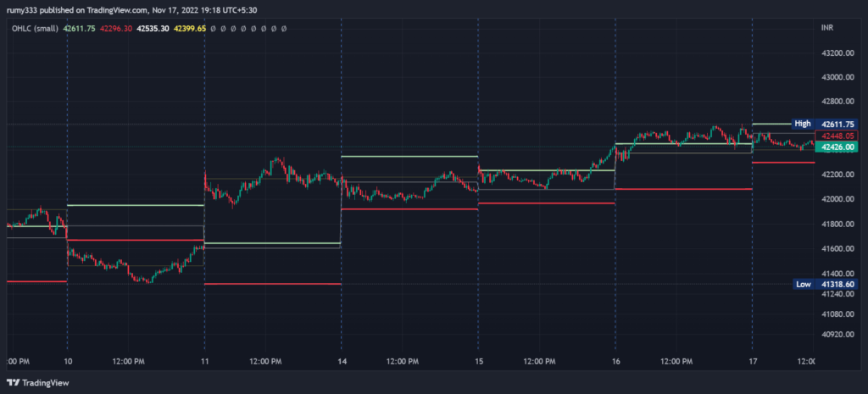Click the 42611.75 High value on the price axis
The width and height of the screenshot is (868, 394).
click(x=838, y=124)
